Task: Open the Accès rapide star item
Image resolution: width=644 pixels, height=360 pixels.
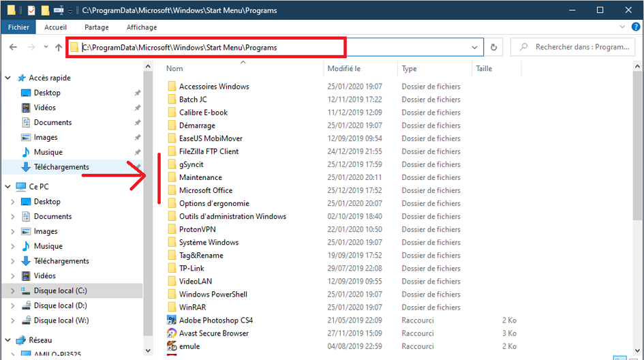Action: click(x=44, y=78)
